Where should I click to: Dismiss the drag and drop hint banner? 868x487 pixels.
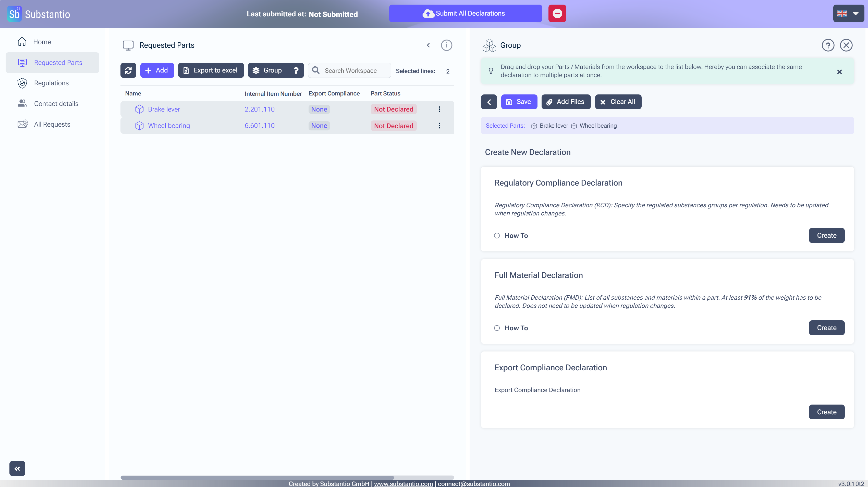(x=839, y=71)
